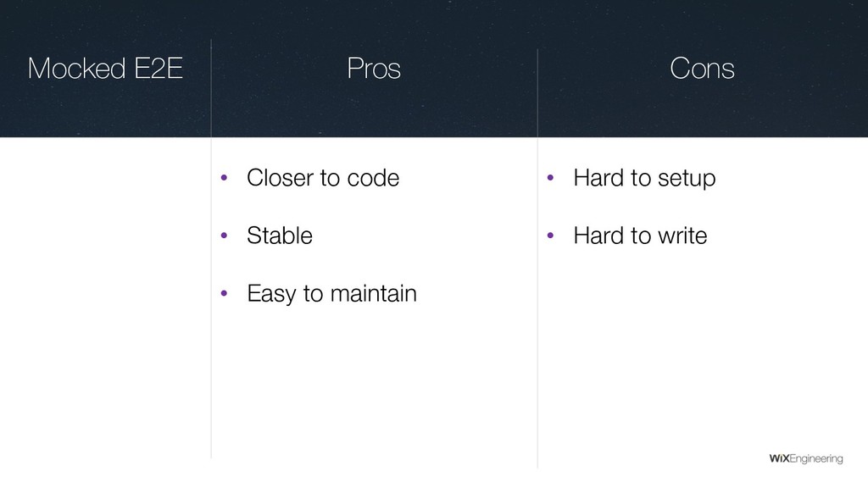Click the Stable bullet text

pyautogui.click(x=279, y=236)
